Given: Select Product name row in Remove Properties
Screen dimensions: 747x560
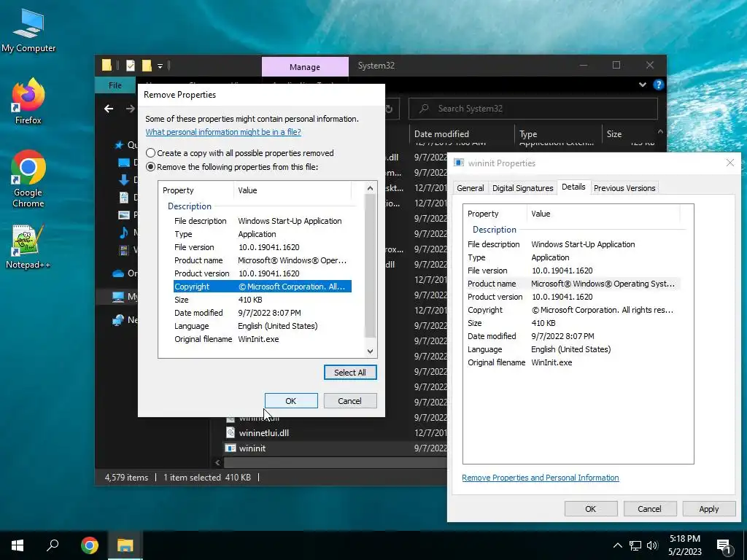Looking at the screenshot, I should 263,260.
